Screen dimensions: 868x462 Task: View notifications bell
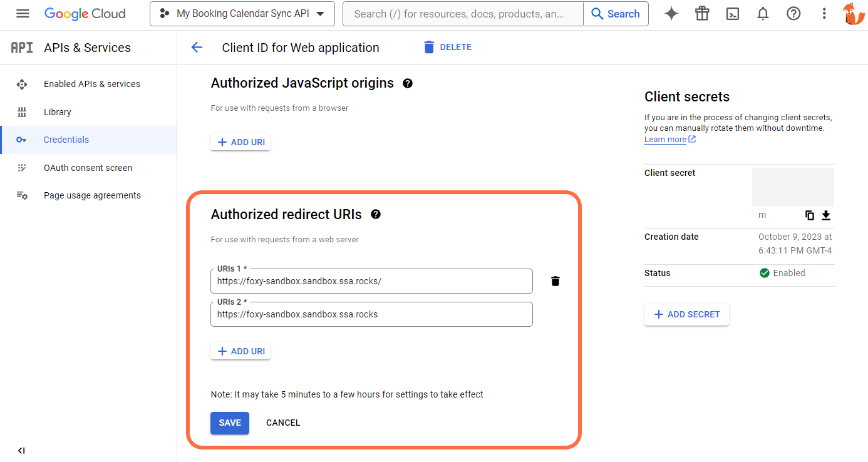point(763,13)
